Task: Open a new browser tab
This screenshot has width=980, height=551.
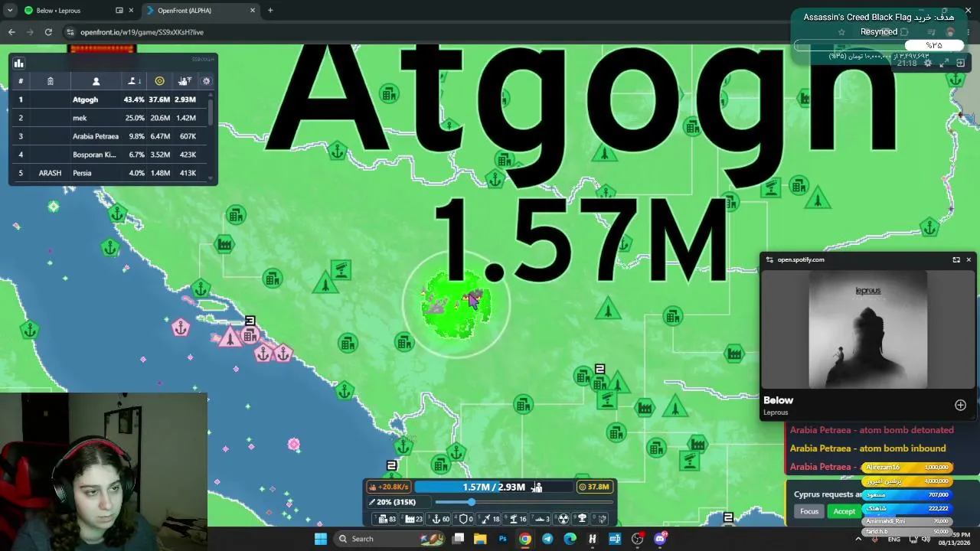Action: point(270,11)
